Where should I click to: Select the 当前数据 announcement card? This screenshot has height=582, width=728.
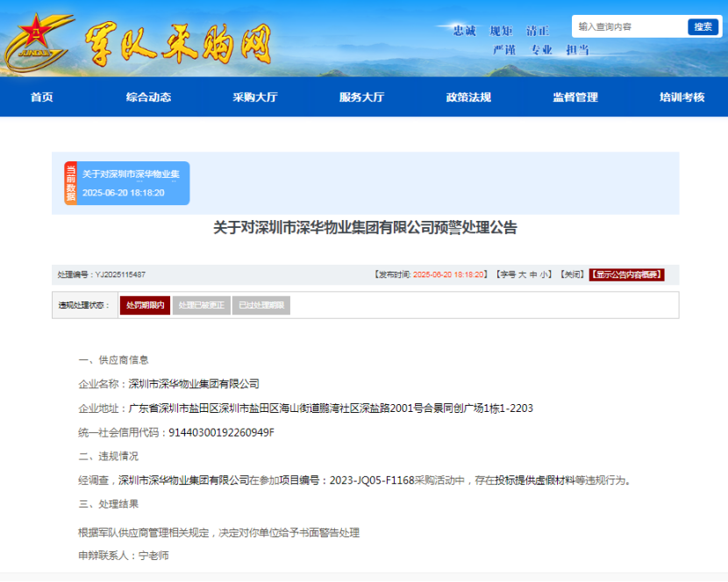127,183
